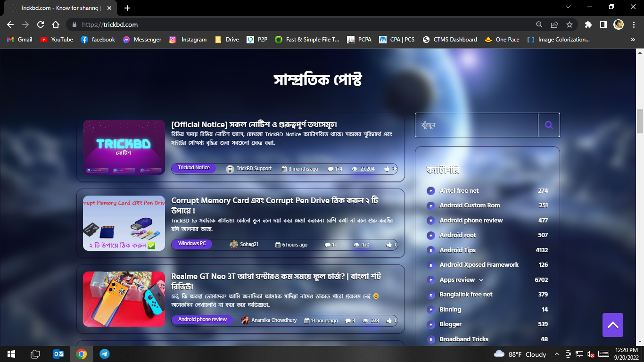Open the CPA | PCS bookmark
644x362 pixels.
click(x=396, y=40)
